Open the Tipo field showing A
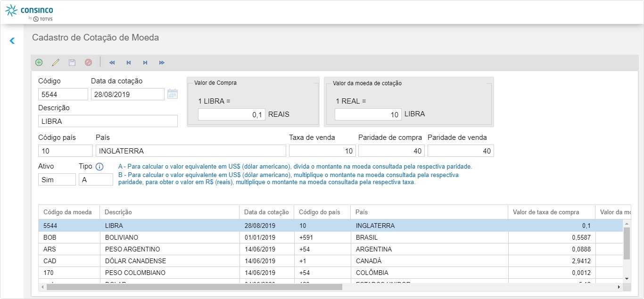Image resolution: width=644 pixels, height=299 pixels. tap(96, 179)
